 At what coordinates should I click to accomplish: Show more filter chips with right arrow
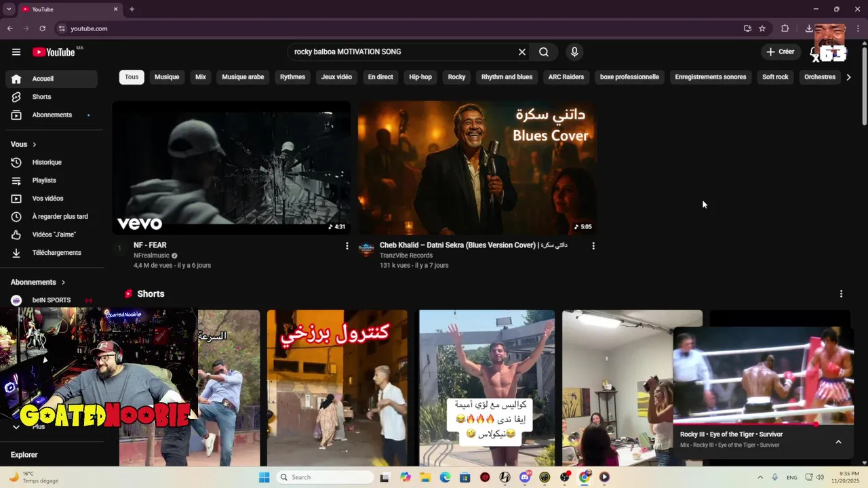[848, 77]
